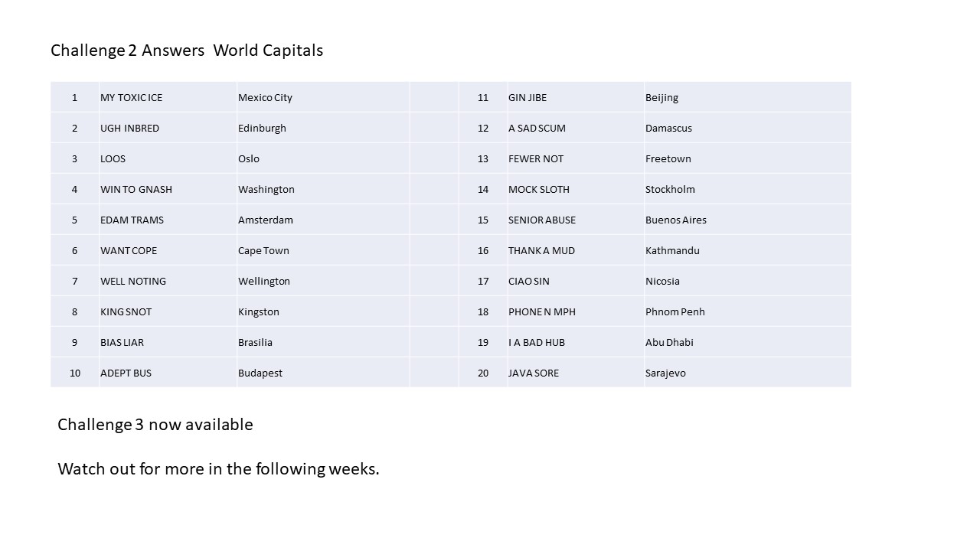Screen dimensions: 980x551
Task: Click the GIN JIBE anagram cell
Action: (x=576, y=97)
